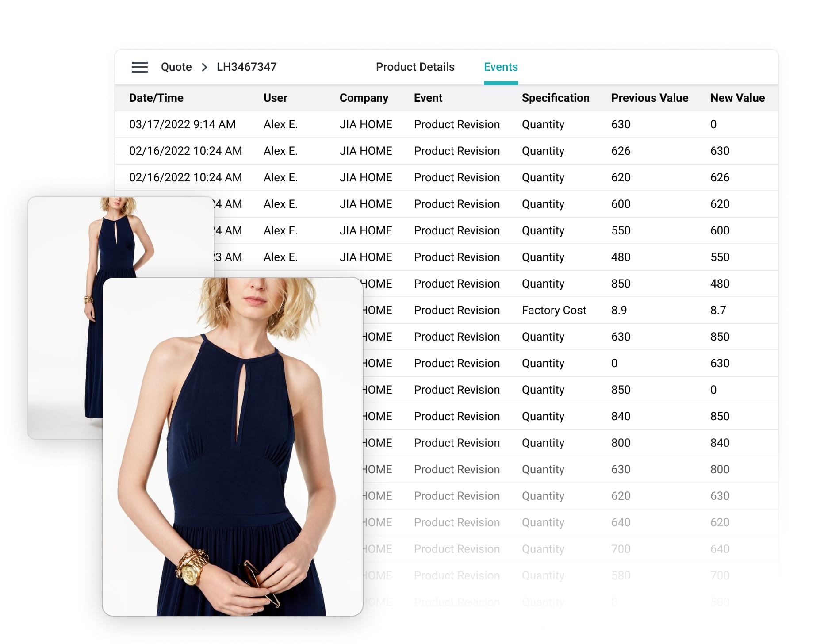The height and width of the screenshot is (644, 828).
Task: Open the hamburger menu icon
Action: tap(140, 67)
